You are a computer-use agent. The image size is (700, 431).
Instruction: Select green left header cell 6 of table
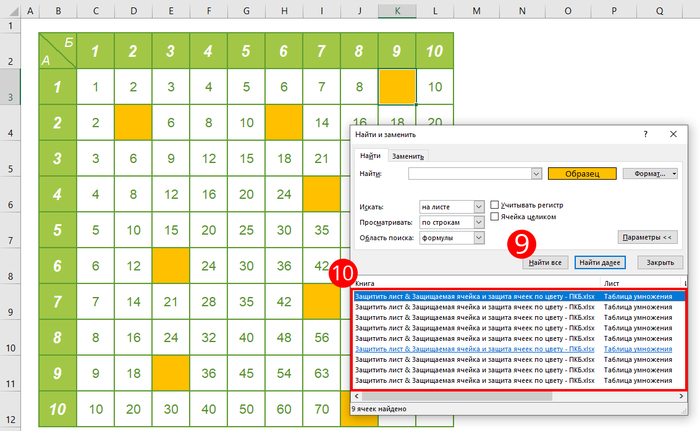tap(58, 266)
